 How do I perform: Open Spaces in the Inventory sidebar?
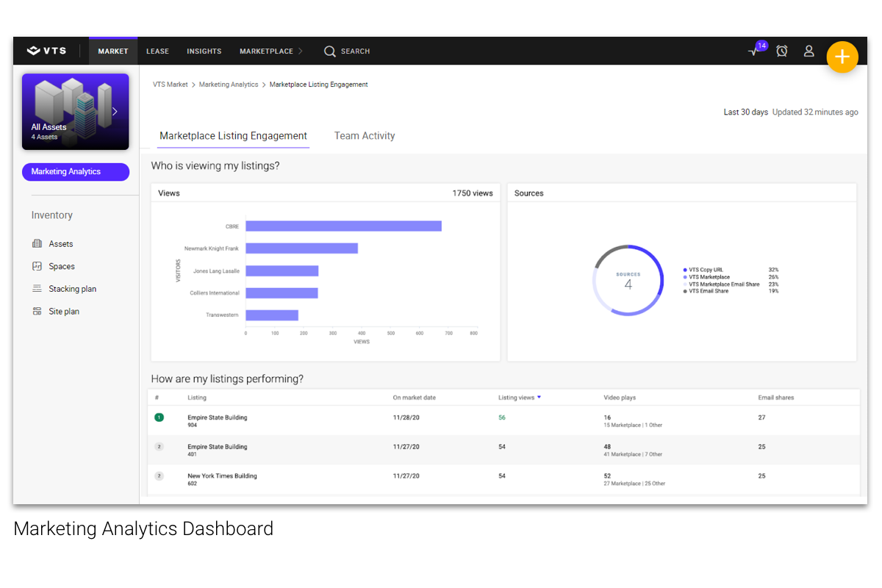click(x=62, y=267)
